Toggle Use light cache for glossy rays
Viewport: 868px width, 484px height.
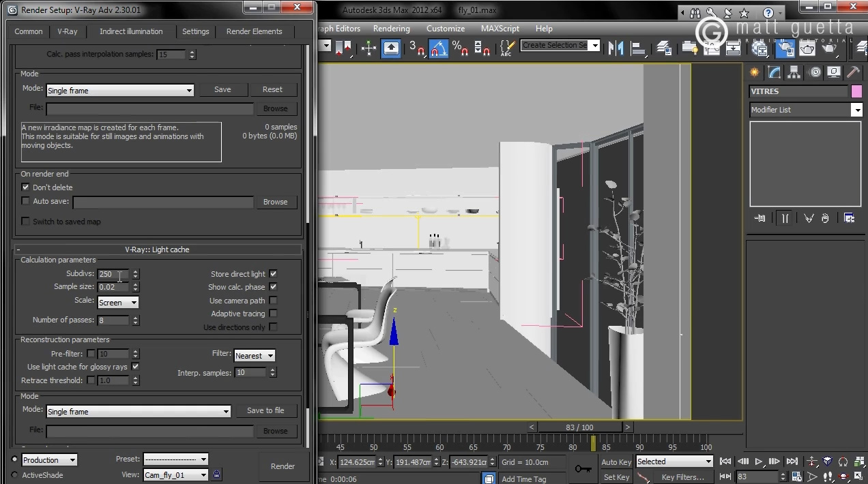point(135,367)
